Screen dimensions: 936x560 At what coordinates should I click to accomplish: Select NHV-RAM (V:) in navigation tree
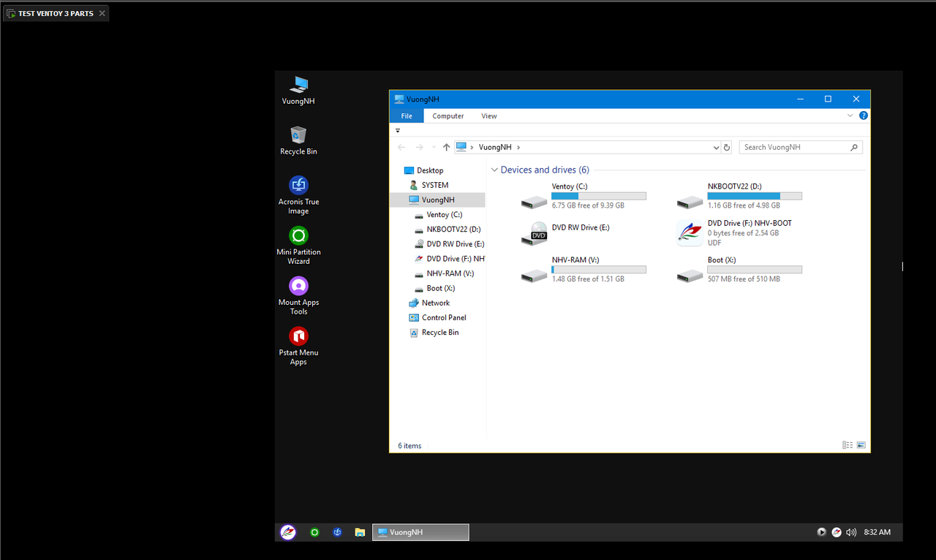pyautogui.click(x=445, y=273)
